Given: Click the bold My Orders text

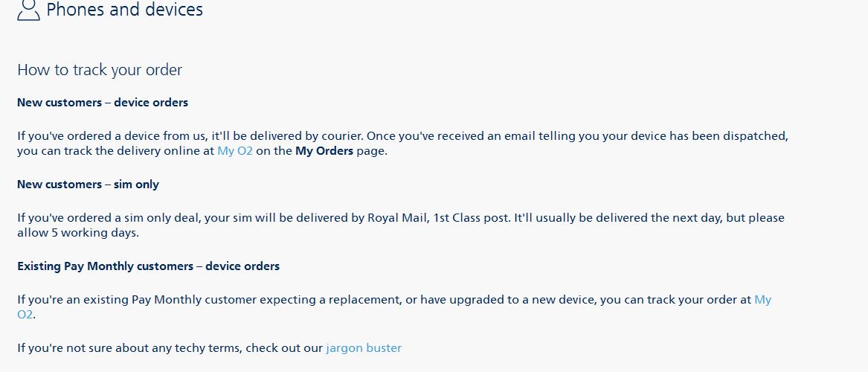Looking at the screenshot, I should pyautogui.click(x=324, y=150).
